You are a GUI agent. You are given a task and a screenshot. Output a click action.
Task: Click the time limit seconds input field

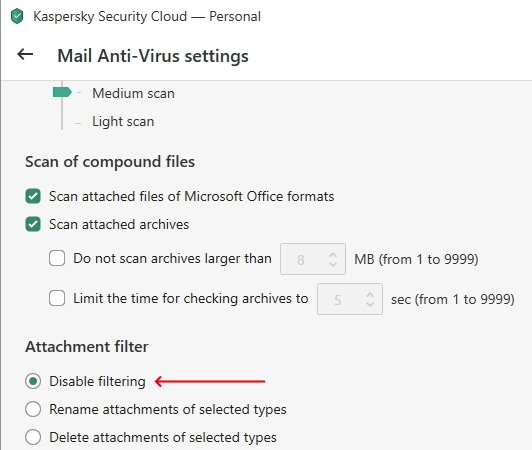coord(350,299)
